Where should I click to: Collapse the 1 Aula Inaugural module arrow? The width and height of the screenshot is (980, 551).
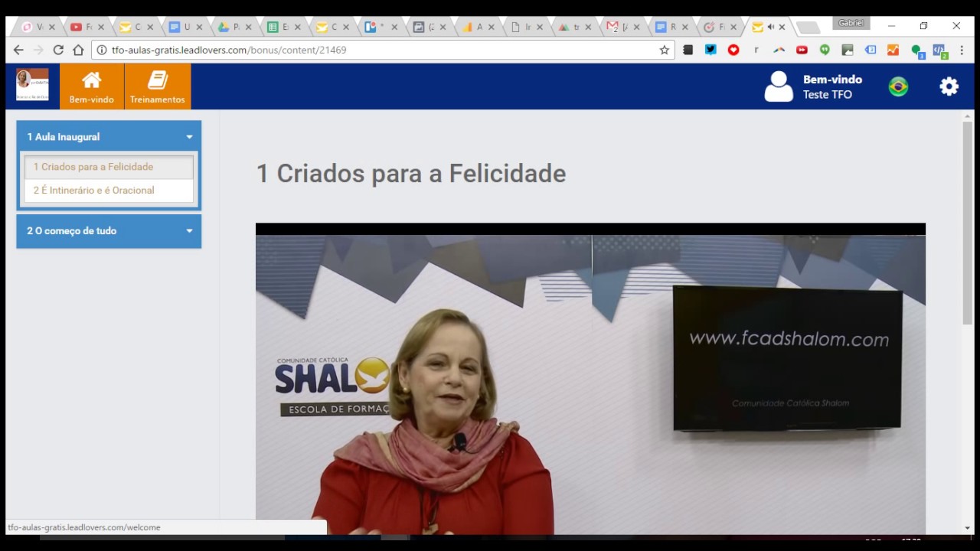[189, 137]
